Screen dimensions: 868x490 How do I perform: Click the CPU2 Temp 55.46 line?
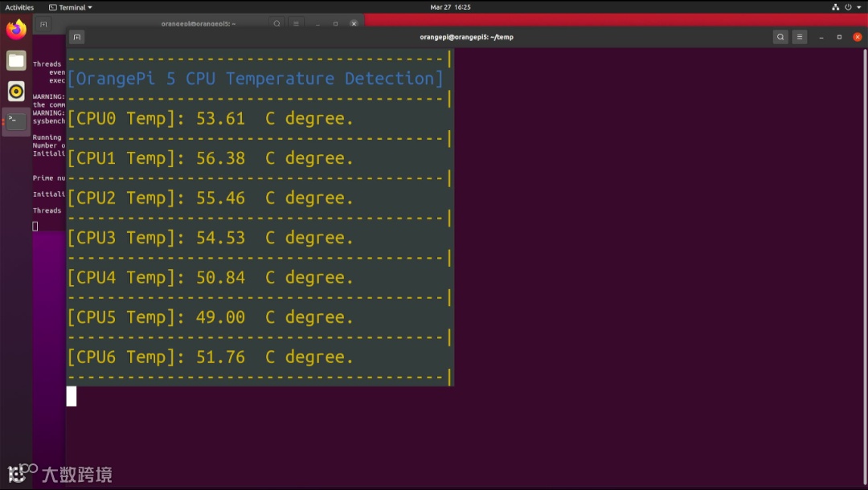pos(210,198)
